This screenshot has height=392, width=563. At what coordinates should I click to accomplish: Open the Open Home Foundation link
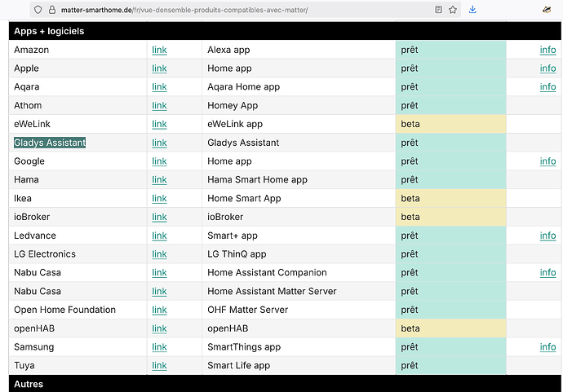[159, 310]
